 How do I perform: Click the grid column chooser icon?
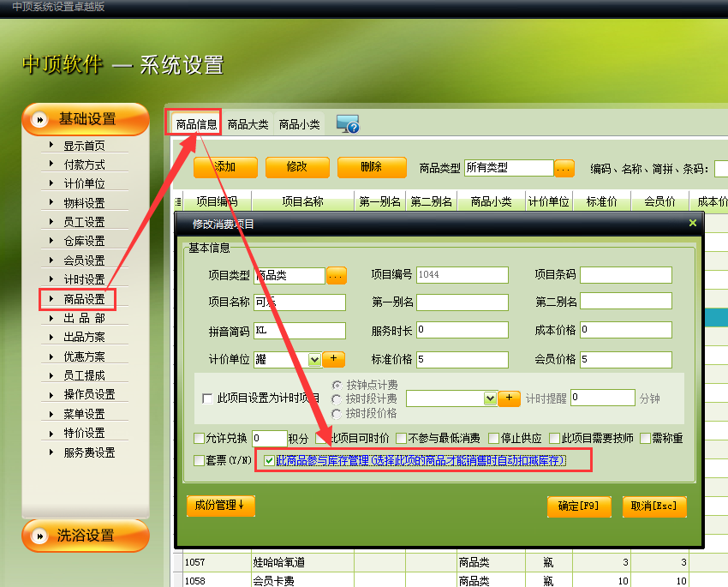pos(178,201)
